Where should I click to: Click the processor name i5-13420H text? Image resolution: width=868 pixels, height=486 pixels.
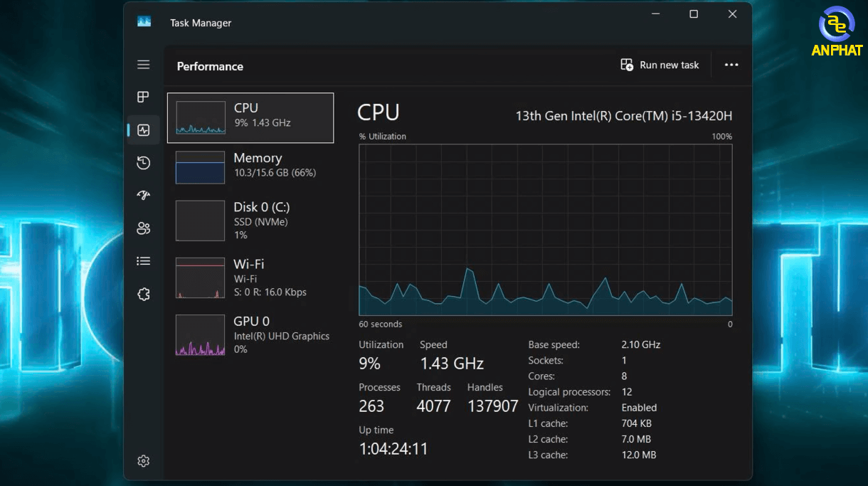pos(624,116)
